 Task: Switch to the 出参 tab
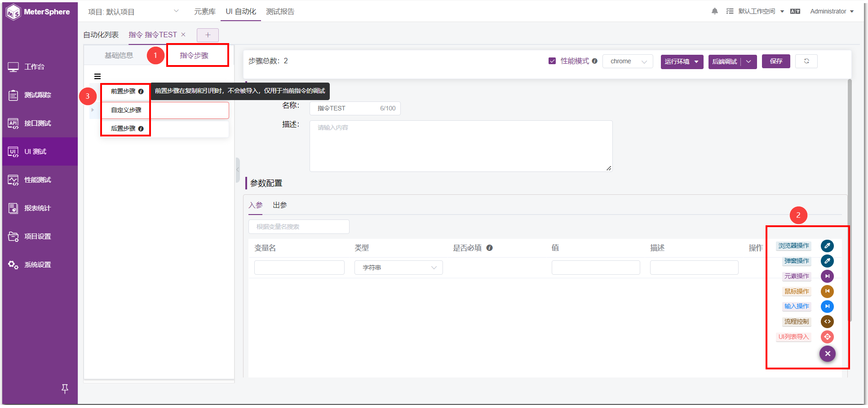tap(280, 206)
